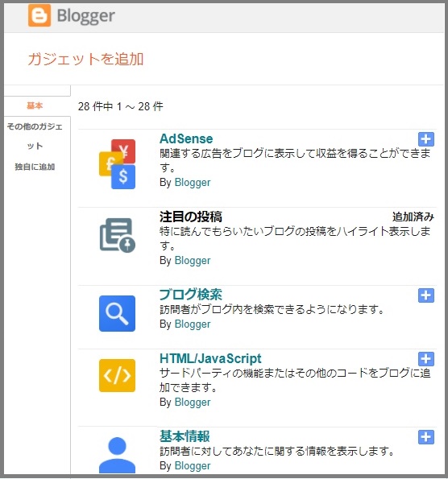This screenshot has height=479, width=448.
Task: Click Blogger author link under HTML/JavaScript
Action: tap(193, 403)
